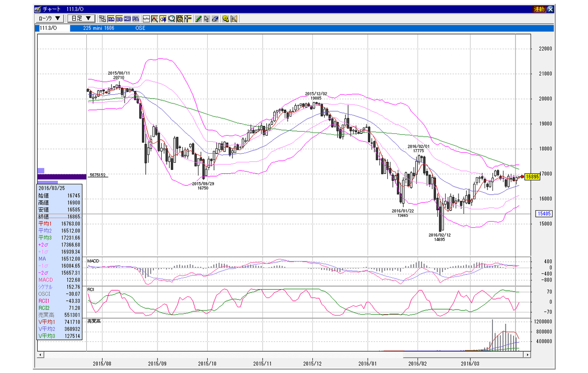Click the V平均3 127514 row
This screenshot has width=588, height=373.
click(x=59, y=336)
